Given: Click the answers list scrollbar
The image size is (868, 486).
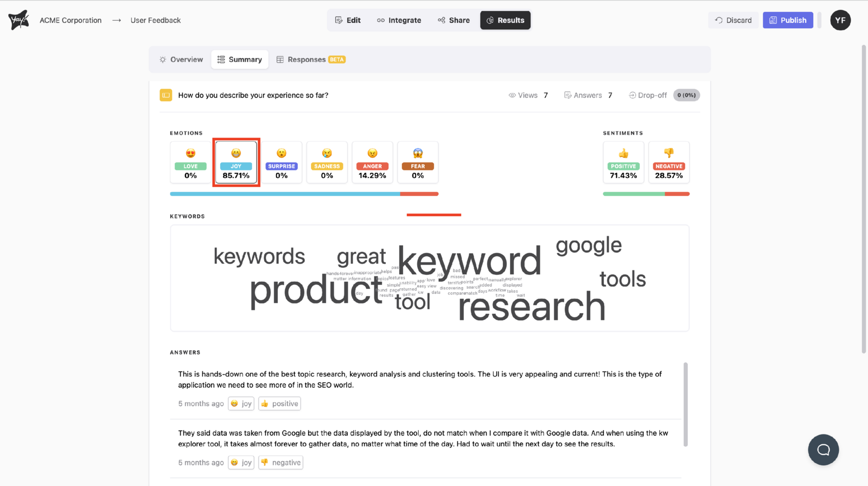Looking at the screenshot, I should click(686, 404).
